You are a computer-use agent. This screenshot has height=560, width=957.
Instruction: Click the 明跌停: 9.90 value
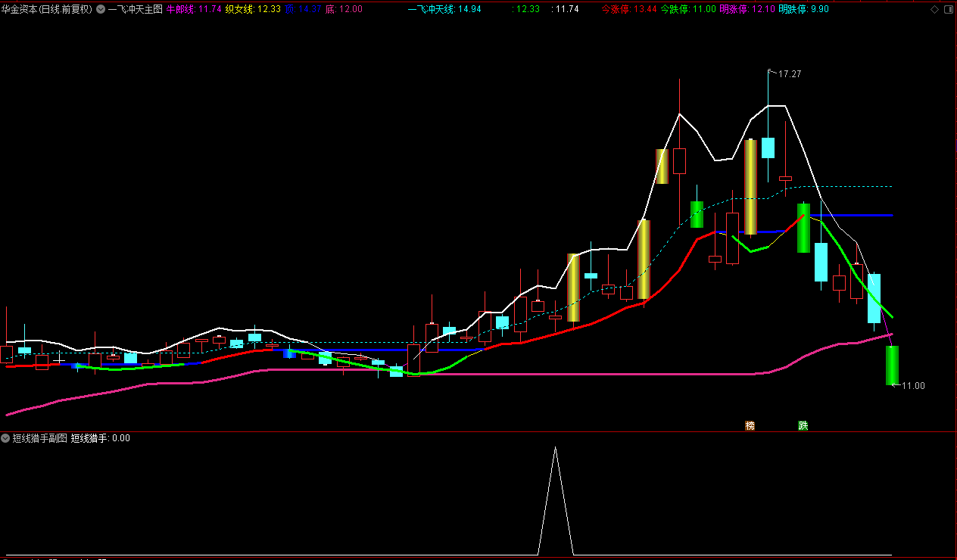click(803, 10)
